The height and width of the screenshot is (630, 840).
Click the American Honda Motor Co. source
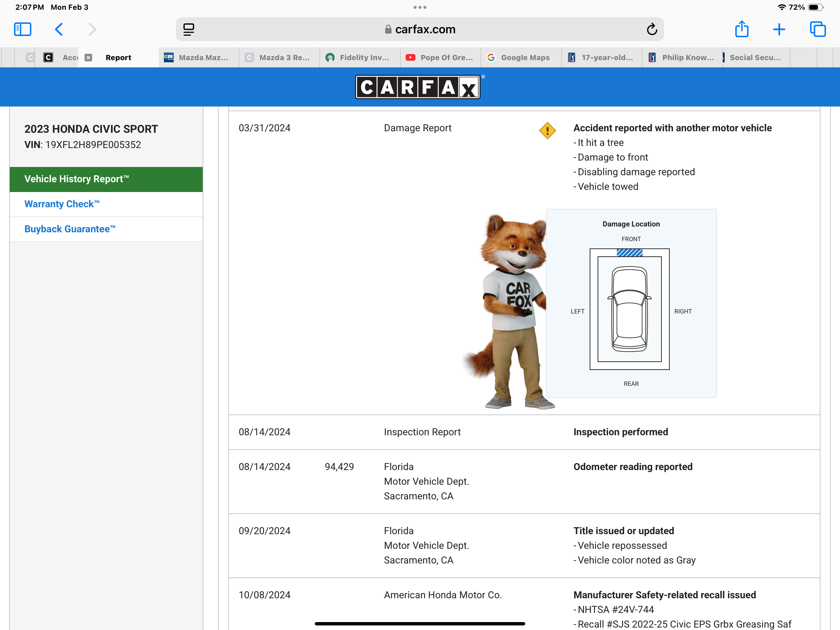[x=443, y=595]
